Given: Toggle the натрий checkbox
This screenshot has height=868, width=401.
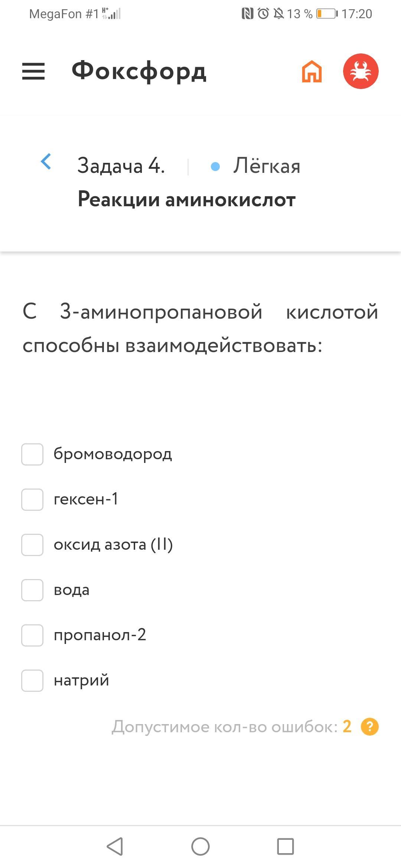Looking at the screenshot, I should (32, 680).
